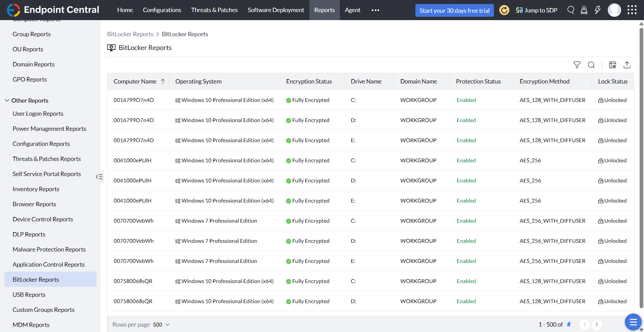Click Start your 30 days free trial
This screenshot has width=644, height=332.
pos(454,10)
